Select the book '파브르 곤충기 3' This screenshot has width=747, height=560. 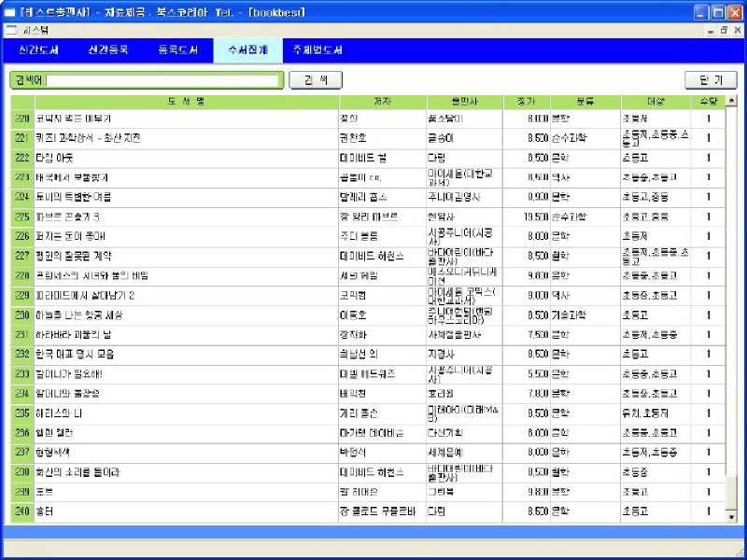[x=186, y=217]
